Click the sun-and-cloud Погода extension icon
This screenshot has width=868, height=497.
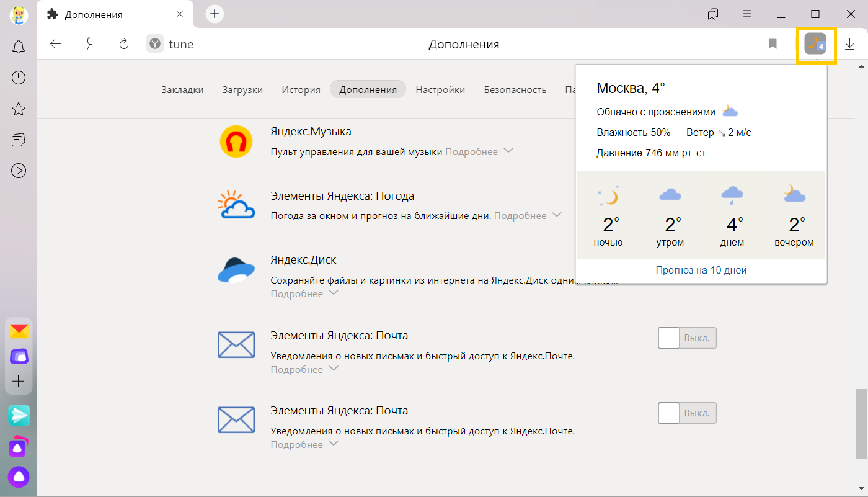point(236,205)
